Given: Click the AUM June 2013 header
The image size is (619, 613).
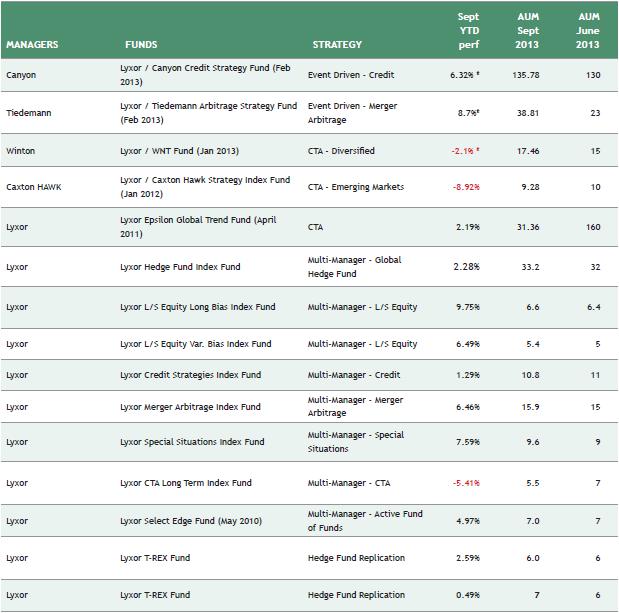Looking at the screenshot, I should (x=588, y=31).
